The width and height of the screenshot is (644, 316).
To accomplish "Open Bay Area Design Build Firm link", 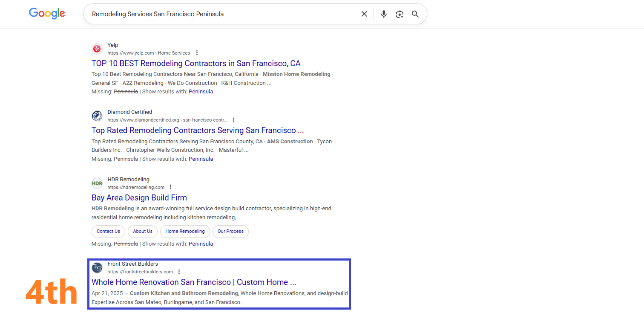I will pos(139,198).
